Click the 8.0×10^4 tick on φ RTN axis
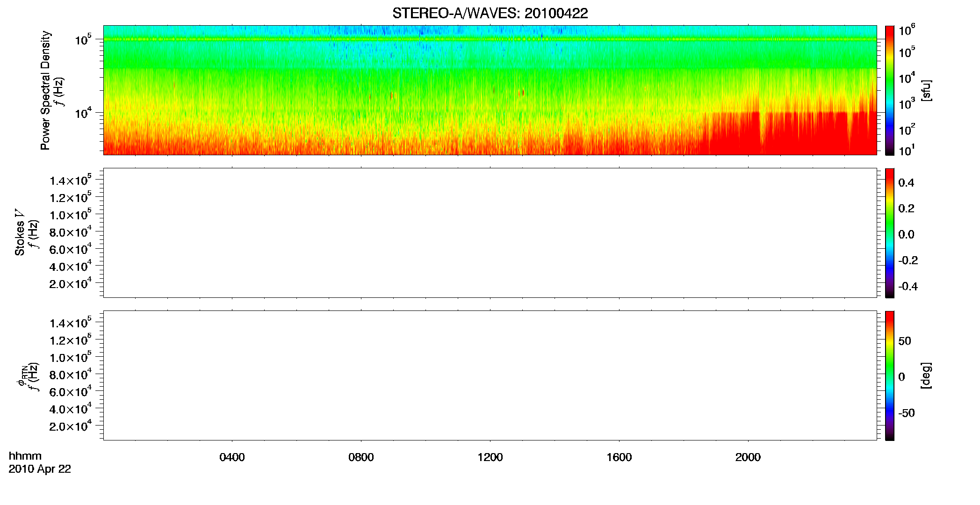The width and height of the screenshot is (980, 505). [x=71, y=375]
